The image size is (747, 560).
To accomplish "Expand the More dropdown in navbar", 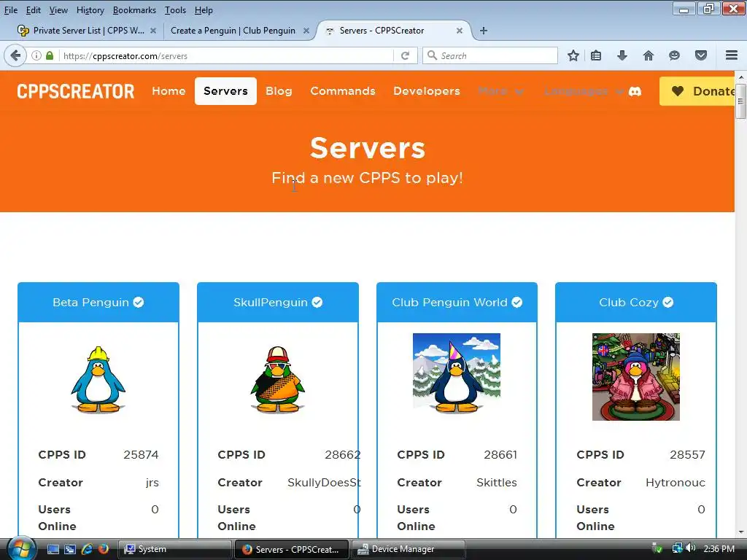I will pos(500,91).
